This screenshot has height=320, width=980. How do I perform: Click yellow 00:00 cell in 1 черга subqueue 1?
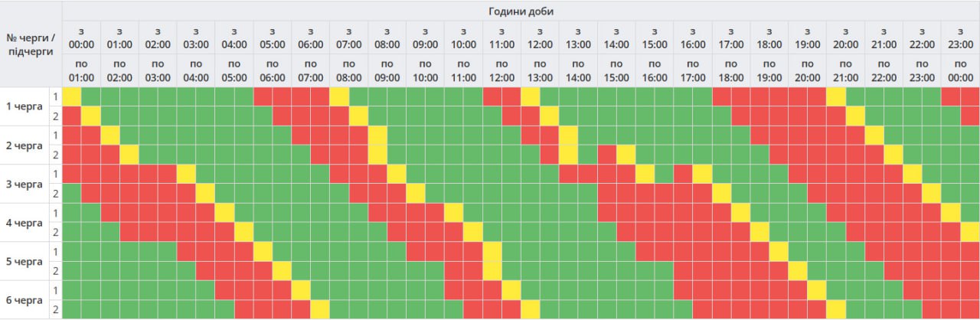tap(71, 96)
